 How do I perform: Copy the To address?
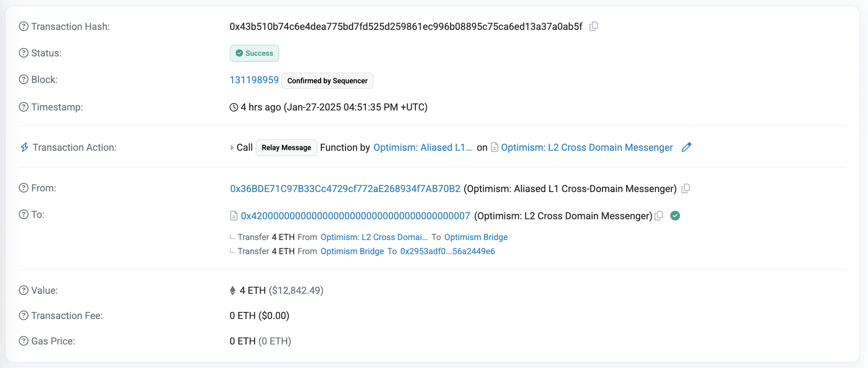[x=659, y=216]
